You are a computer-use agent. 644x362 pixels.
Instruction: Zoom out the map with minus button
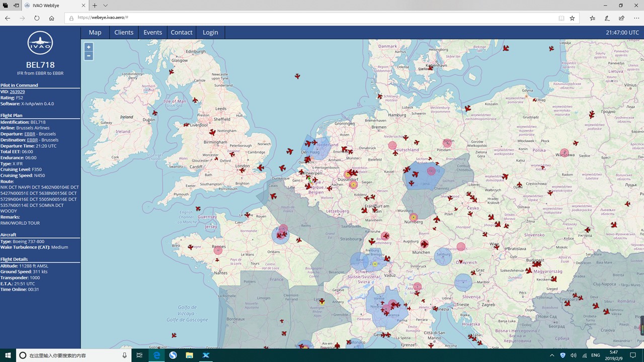click(89, 56)
